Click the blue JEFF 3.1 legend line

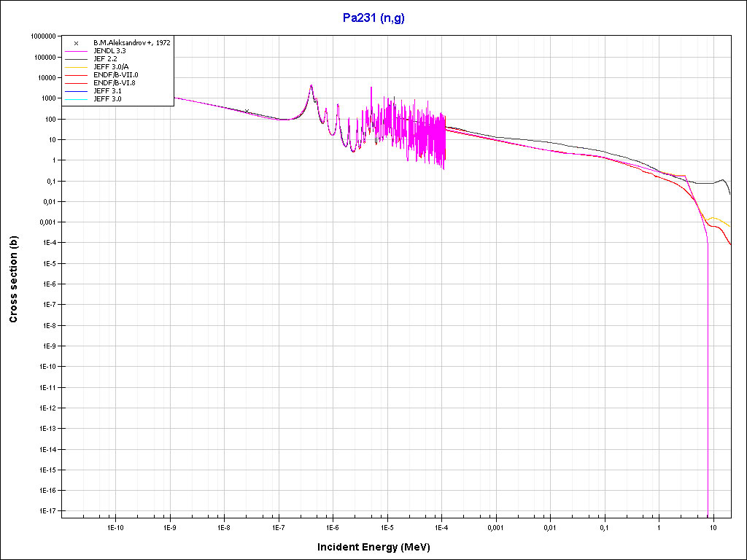(x=76, y=90)
